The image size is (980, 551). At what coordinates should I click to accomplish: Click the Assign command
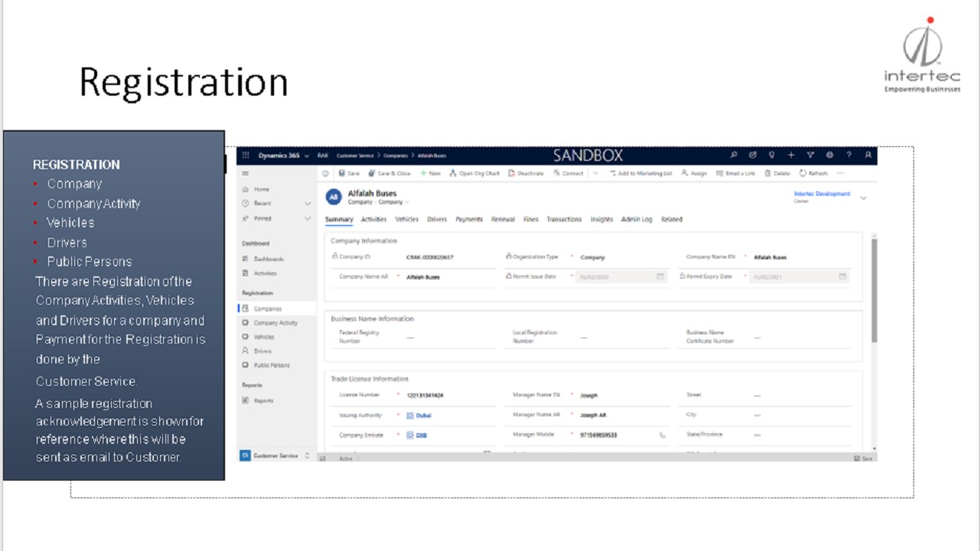tap(694, 174)
